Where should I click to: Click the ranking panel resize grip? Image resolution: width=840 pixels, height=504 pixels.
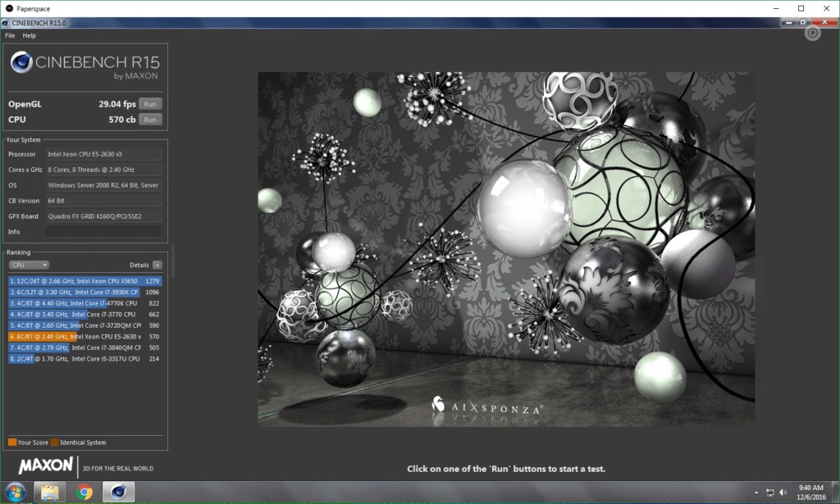pos(172,261)
